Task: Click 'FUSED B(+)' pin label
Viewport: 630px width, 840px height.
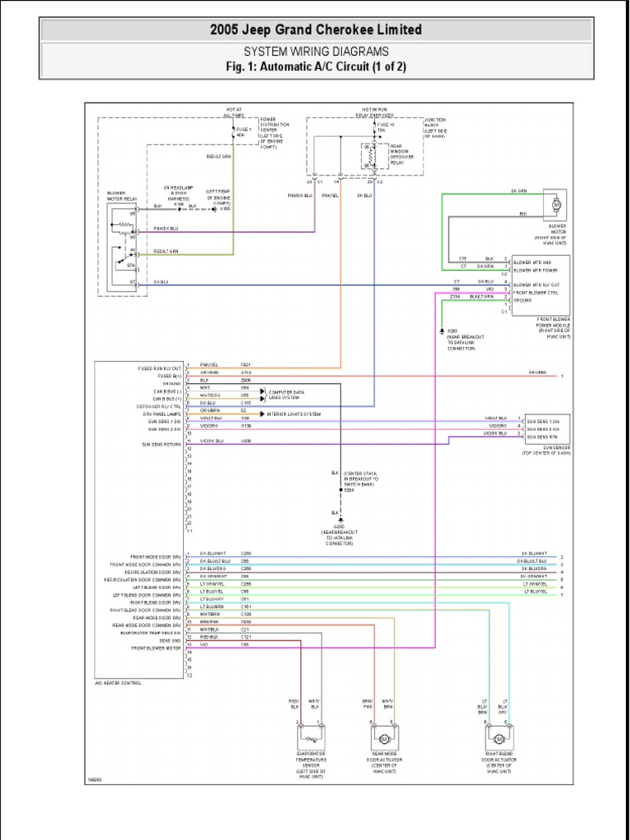Action: [x=169, y=376]
